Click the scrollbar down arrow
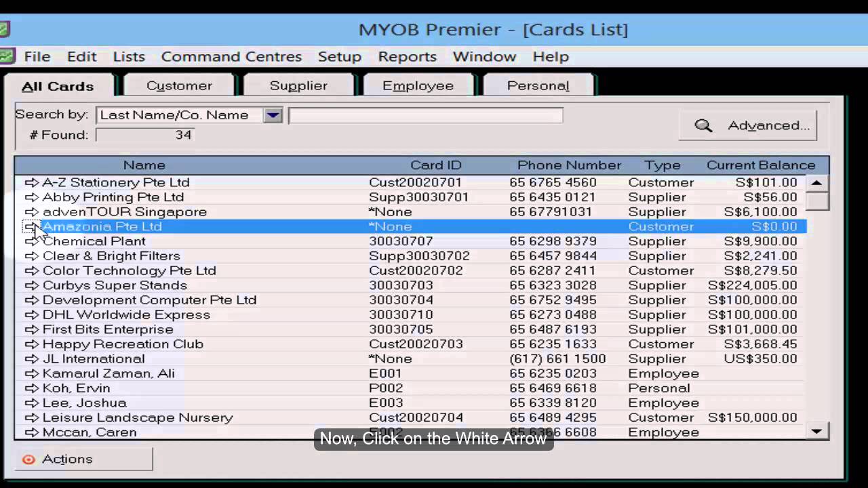The height and width of the screenshot is (488, 868). click(816, 431)
